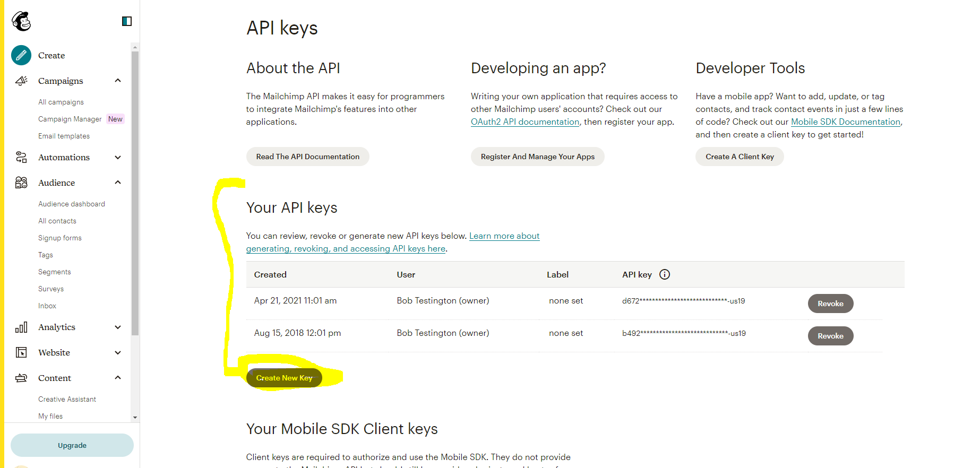Screen dimensions: 980x468
Task: Open Campaign Manager from sidebar
Action: click(70, 119)
